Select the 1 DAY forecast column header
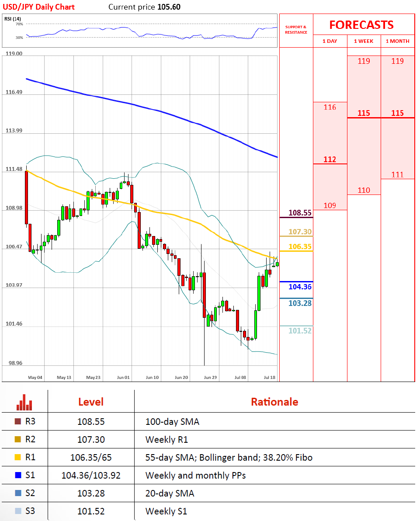 pos(330,41)
